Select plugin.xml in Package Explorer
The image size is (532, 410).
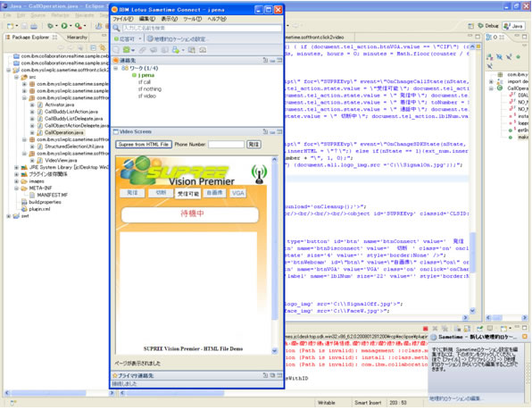point(39,209)
